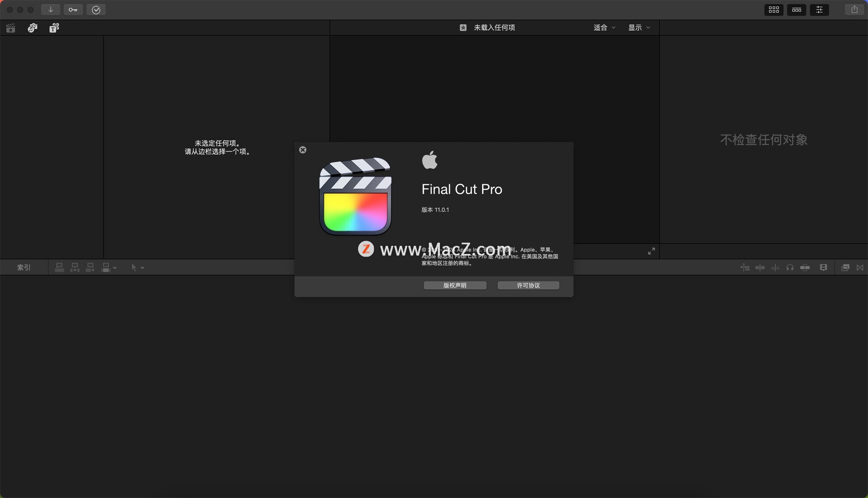This screenshot has height=498, width=868.
Task: Open the 显示 view options dropdown
Action: tap(639, 28)
